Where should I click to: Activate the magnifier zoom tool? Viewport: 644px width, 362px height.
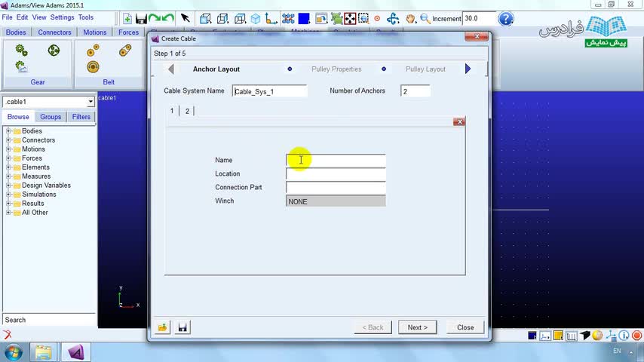425,19
